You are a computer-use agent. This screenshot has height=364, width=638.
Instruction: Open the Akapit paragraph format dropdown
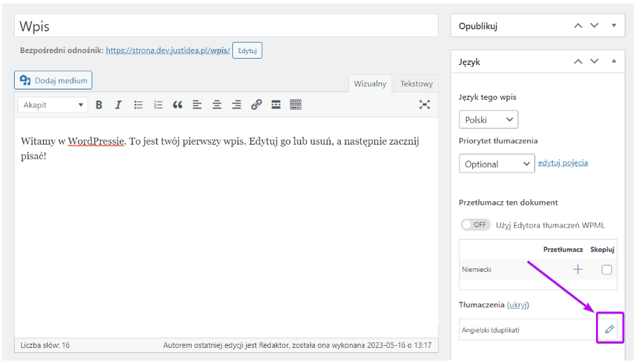(53, 105)
